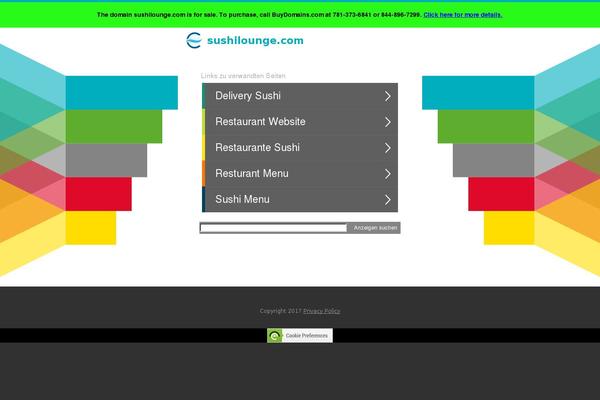Click the chevron beside Resturant Menu
Image resolution: width=600 pixels, height=400 pixels.
pyautogui.click(x=388, y=174)
